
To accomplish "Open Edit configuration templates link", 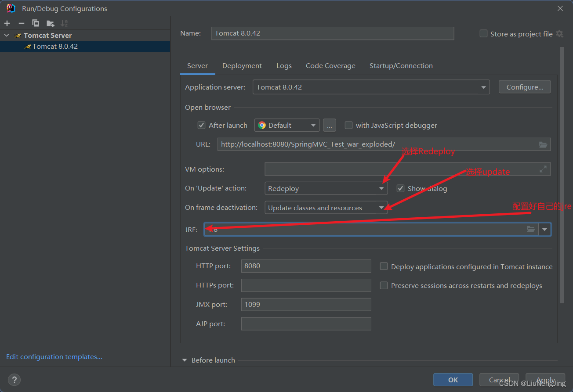I will click(54, 357).
